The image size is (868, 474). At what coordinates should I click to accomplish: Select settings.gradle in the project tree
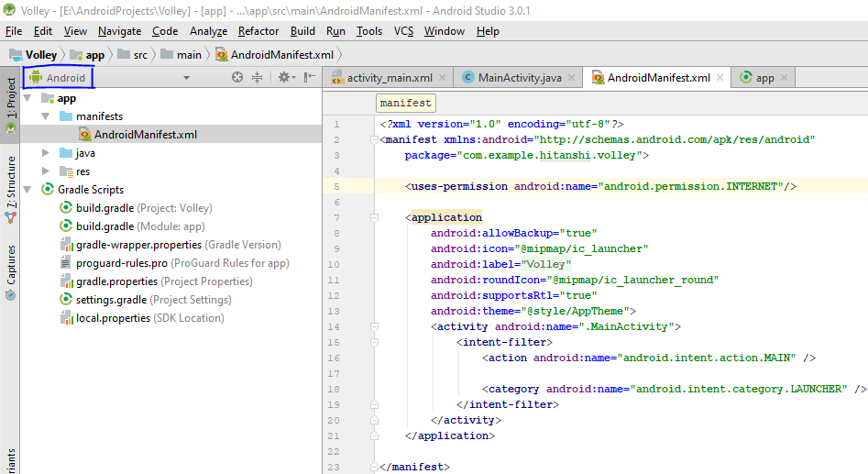(111, 300)
